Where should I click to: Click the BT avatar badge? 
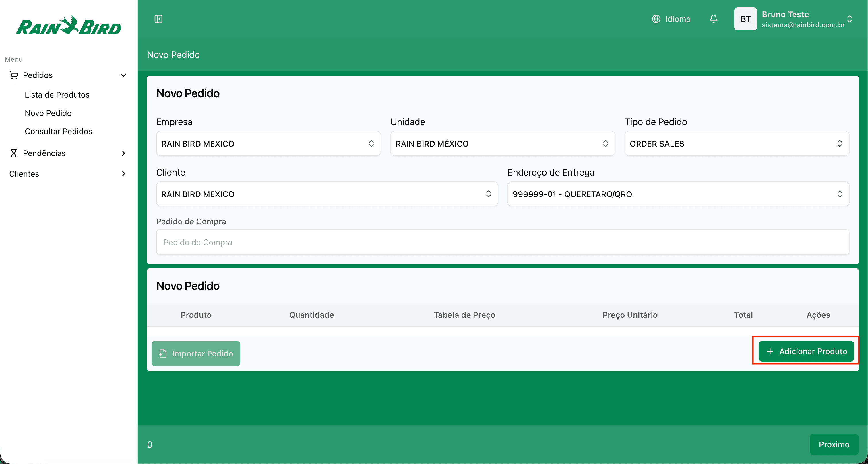745,19
